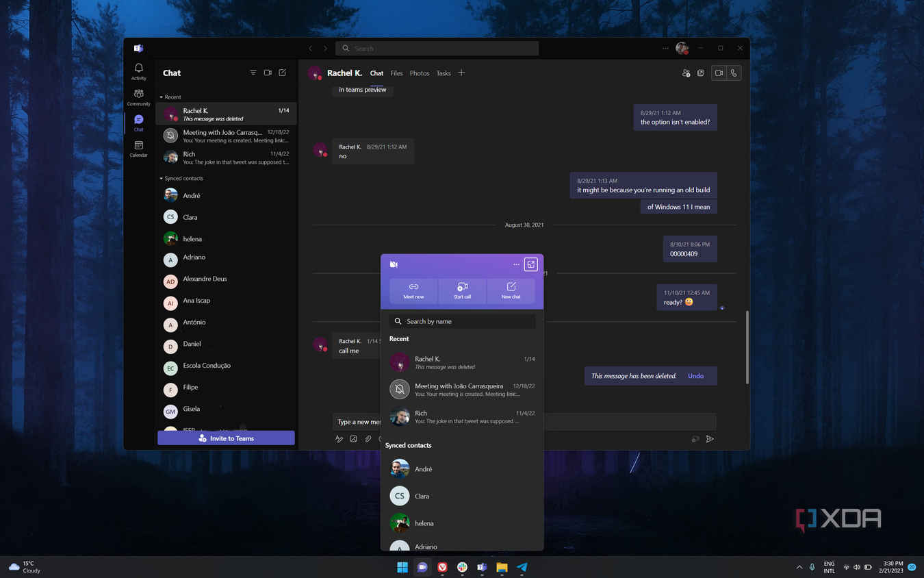Open Rich chat in flyout Recent list
This screenshot has width=924, height=578.
coord(462,416)
